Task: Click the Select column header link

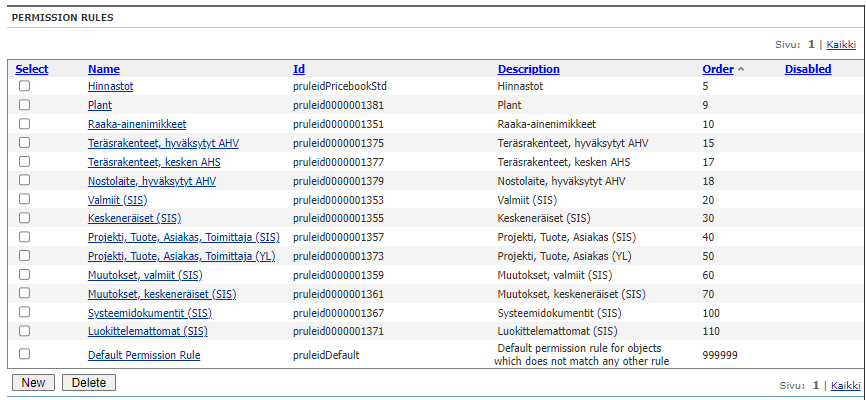Action: coord(32,69)
